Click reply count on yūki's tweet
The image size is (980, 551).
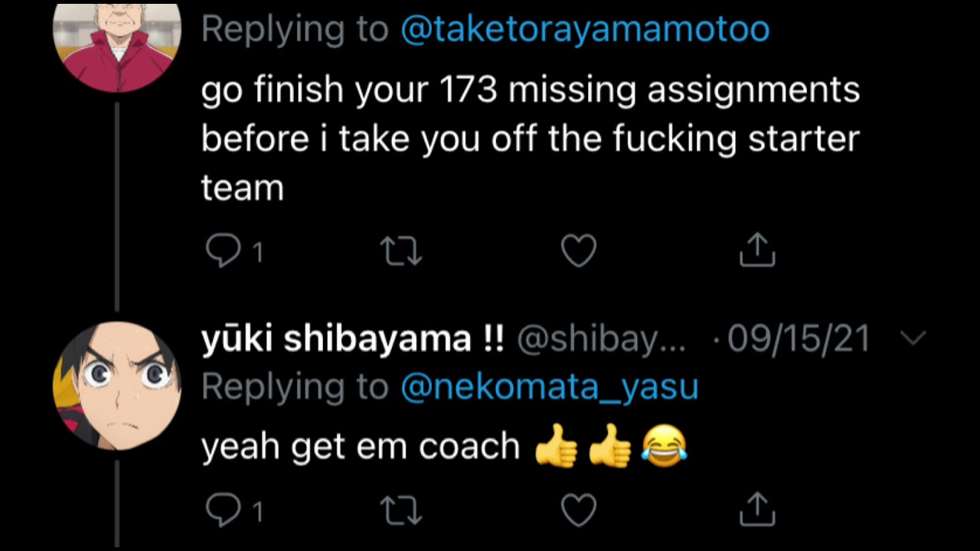coord(258,512)
